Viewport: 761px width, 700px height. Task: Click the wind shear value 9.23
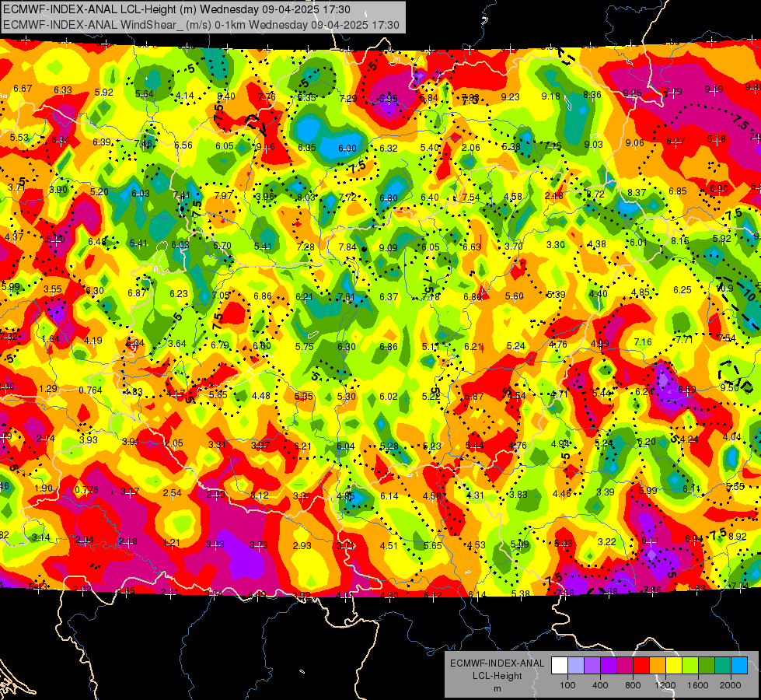click(510, 97)
